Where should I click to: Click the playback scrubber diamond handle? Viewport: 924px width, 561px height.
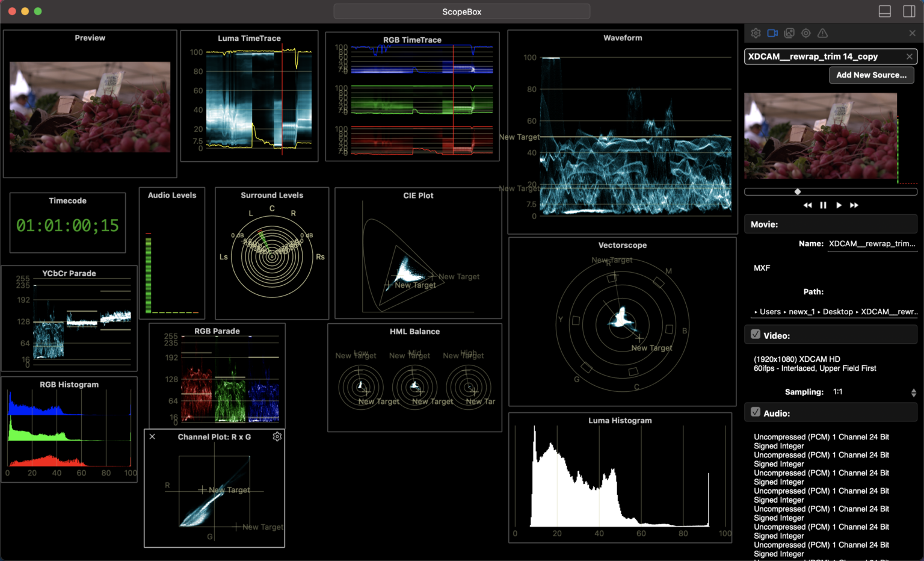(798, 191)
